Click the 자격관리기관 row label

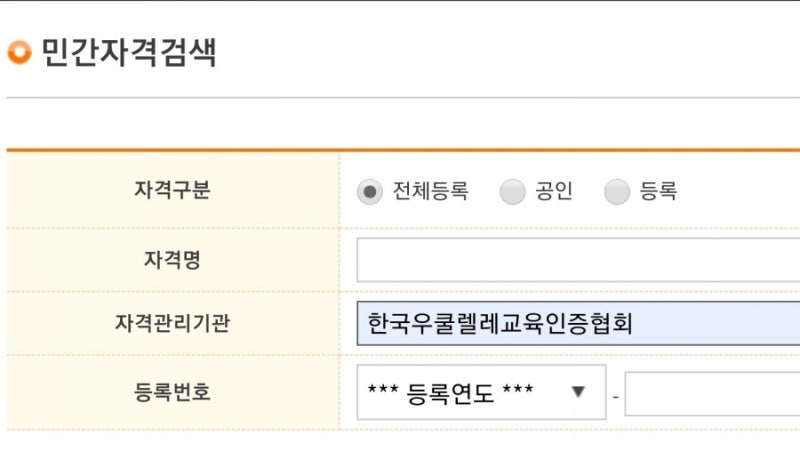point(172,323)
